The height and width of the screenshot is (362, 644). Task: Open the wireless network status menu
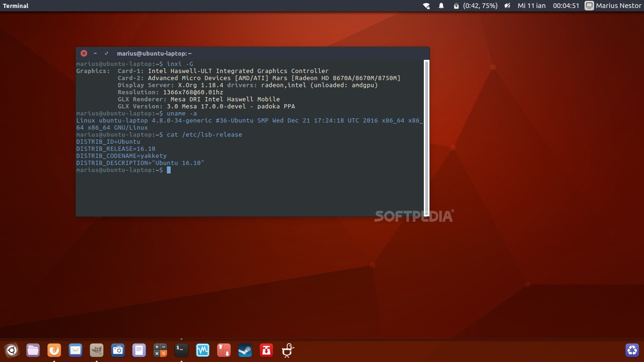[x=426, y=6]
